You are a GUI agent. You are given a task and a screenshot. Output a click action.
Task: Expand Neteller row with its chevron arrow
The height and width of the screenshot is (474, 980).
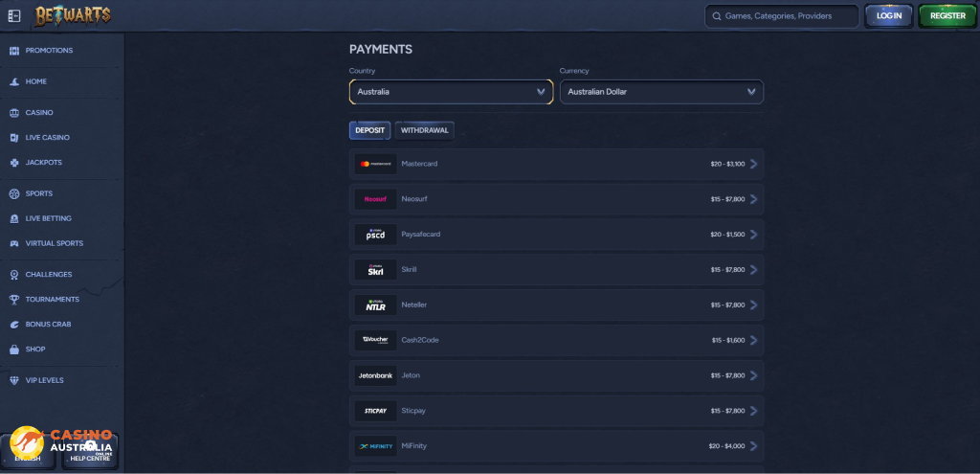pyautogui.click(x=754, y=305)
